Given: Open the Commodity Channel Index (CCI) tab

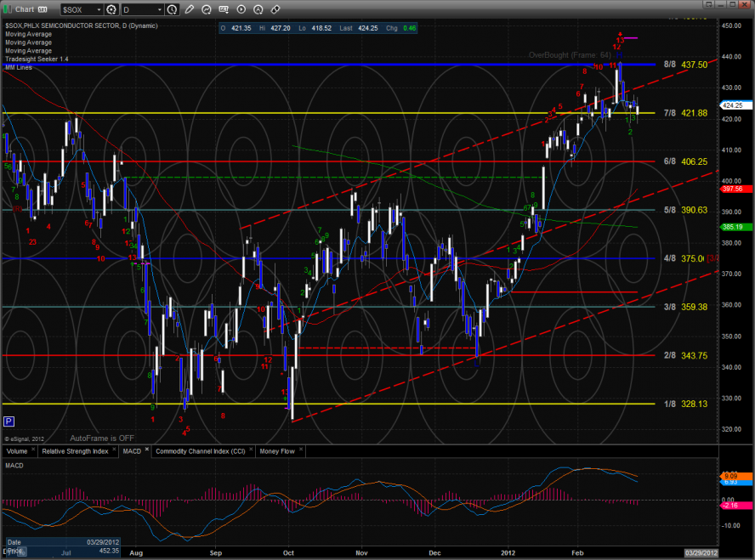Looking at the screenshot, I should pyautogui.click(x=201, y=450).
